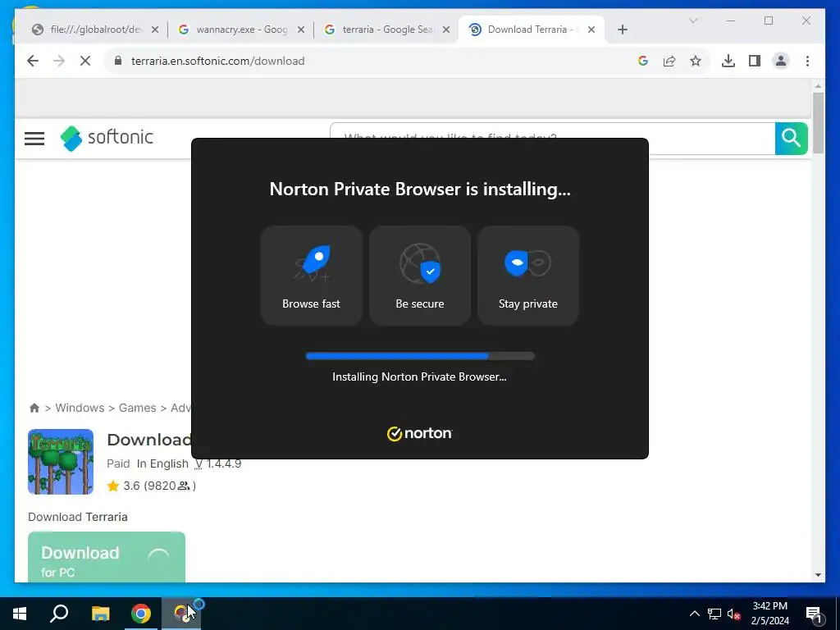
Task: Bookmark this page with the star icon
Action: [x=696, y=61]
